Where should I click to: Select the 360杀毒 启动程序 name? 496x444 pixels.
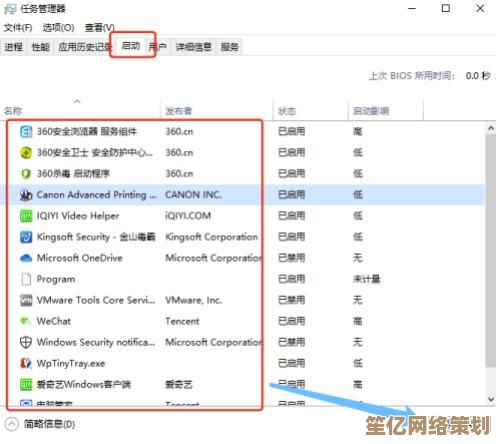73,174
